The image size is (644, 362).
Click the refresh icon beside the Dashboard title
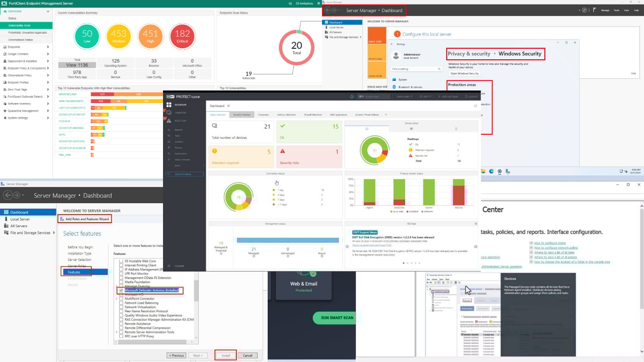[229, 106]
